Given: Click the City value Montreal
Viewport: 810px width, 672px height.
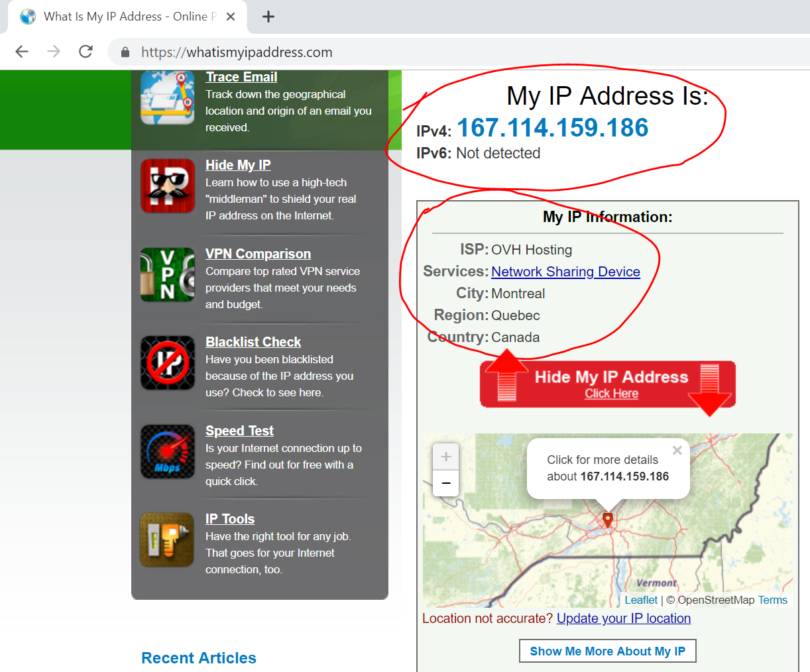Looking at the screenshot, I should coord(518,294).
